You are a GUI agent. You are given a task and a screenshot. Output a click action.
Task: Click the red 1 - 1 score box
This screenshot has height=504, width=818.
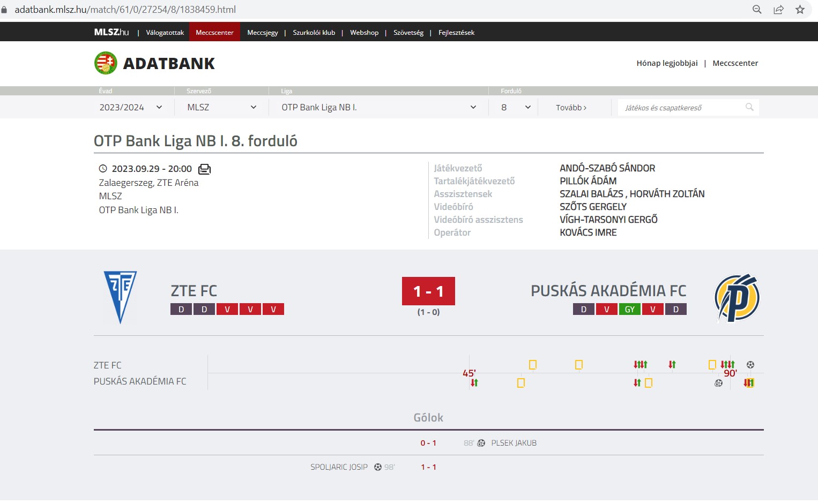tap(428, 291)
